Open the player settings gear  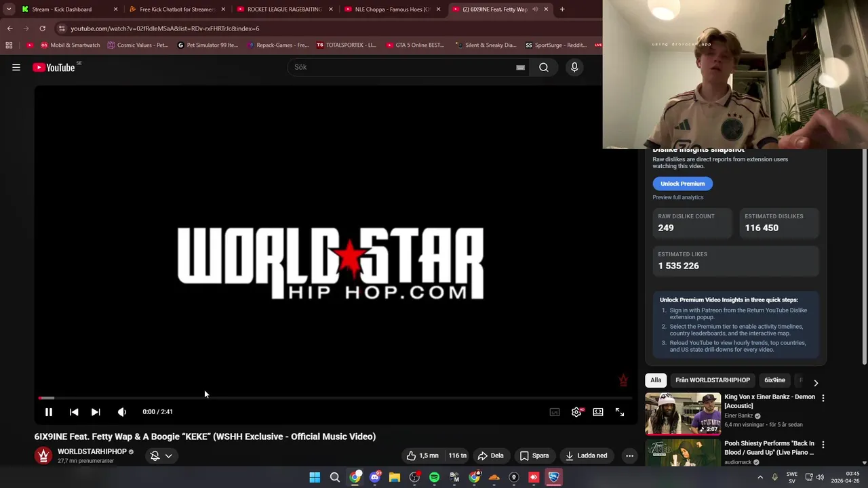(x=576, y=411)
